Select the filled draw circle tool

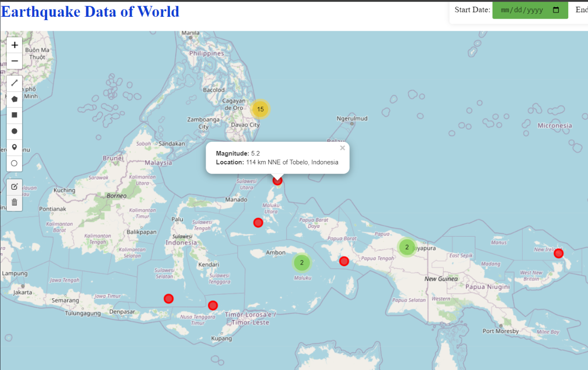[x=14, y=131]
